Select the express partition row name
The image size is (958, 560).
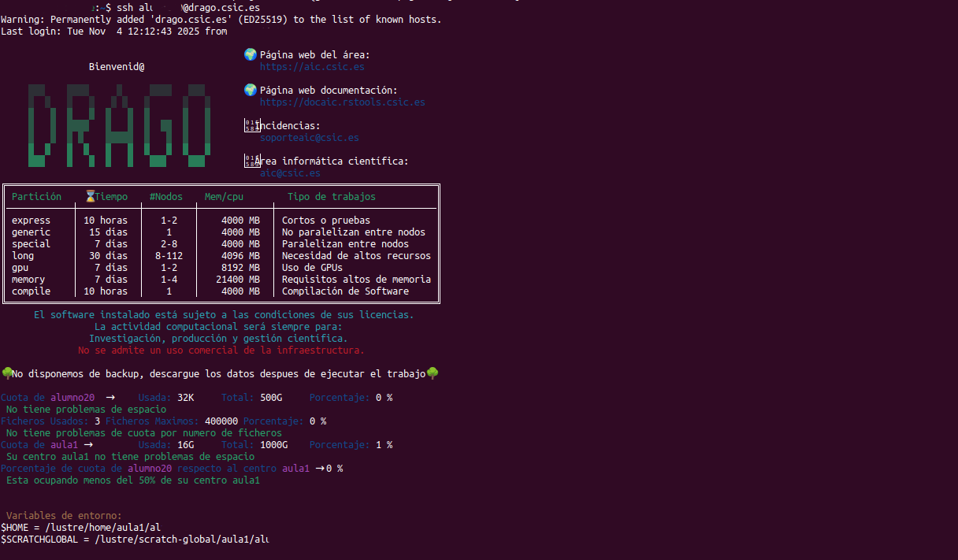pyautogui.click(x=31, y=221)
